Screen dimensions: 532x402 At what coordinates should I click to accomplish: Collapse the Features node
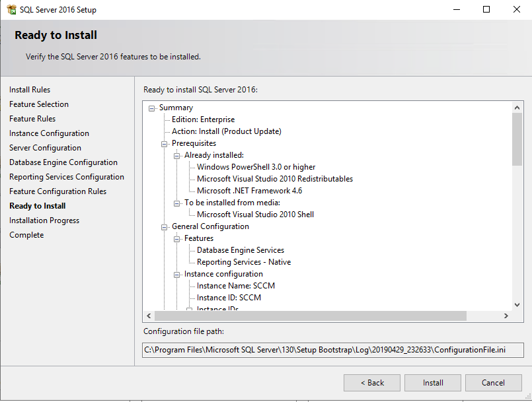pyautogui.click(x=176, y=239)
